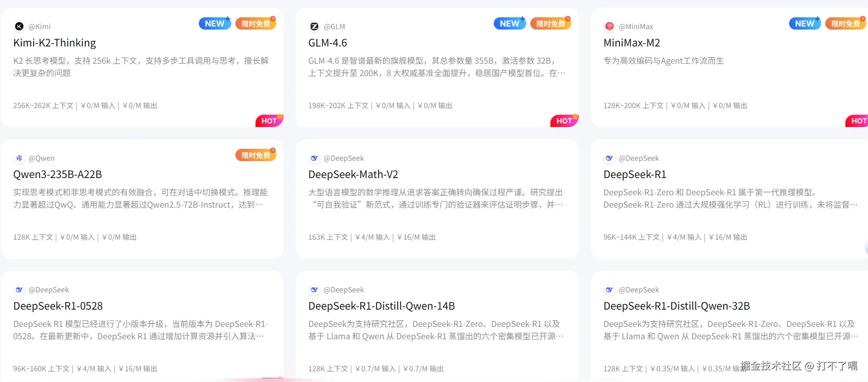
Task: Click the DeepSeek logo on DeepSeek-R1-0528 card
Action: (x=19, y=290)
